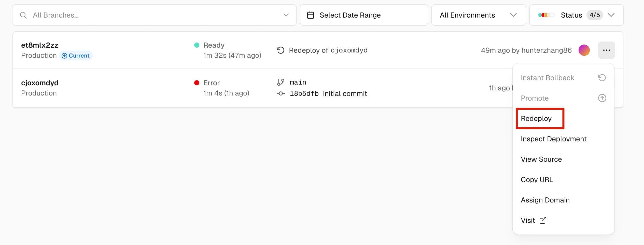The height and width of the screenshot is (245, 644).
Task: Expand the All Branches dropdown chevron
Action: pyautogui.click(x=286, y=15)
